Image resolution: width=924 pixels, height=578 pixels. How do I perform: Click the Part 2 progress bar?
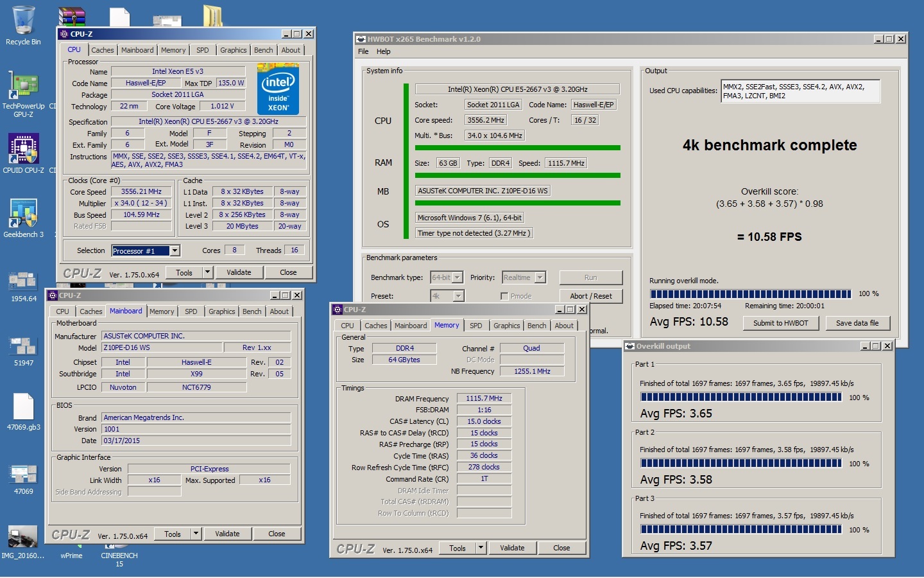(741, 464)
